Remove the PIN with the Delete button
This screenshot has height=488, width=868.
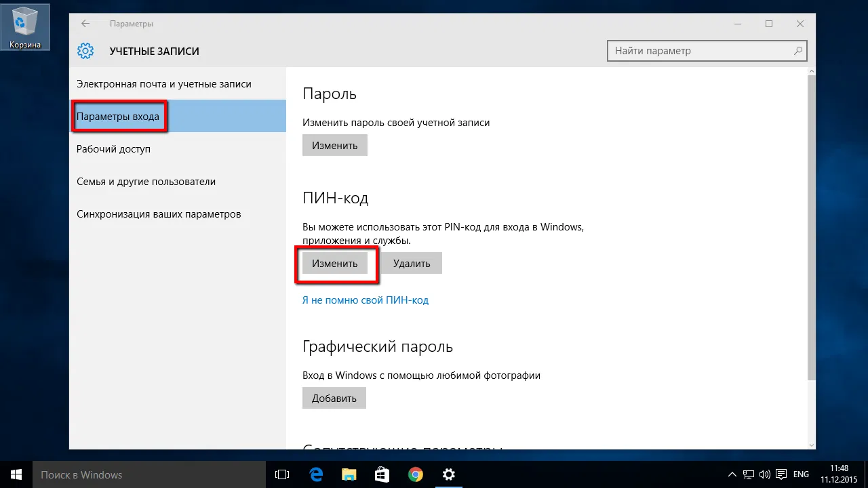[x=412, y=263]
